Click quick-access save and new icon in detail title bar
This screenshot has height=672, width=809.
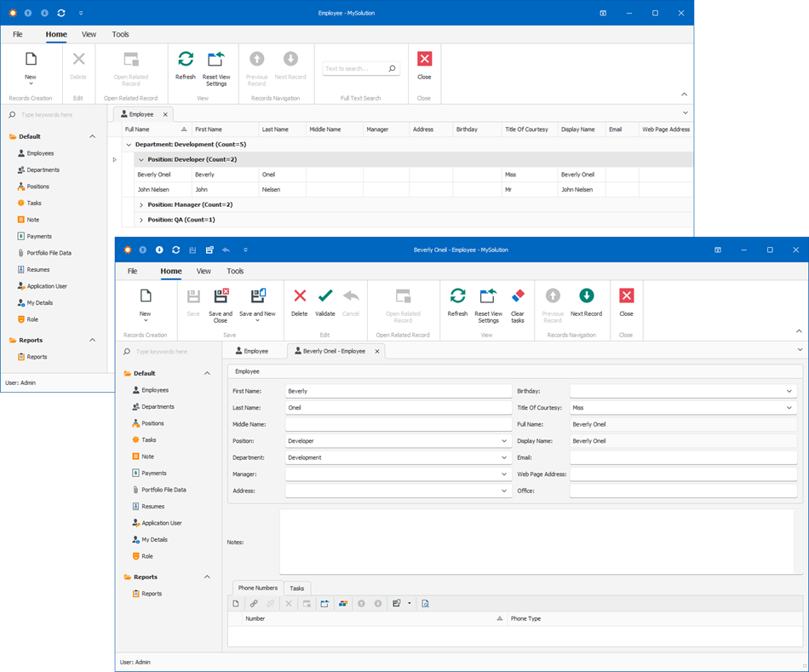[209, 250]
